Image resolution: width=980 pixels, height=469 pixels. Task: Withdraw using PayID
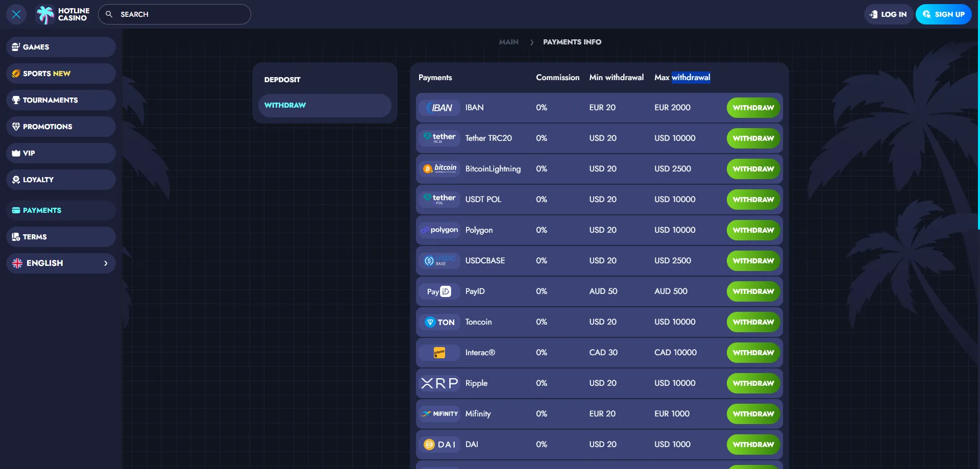[753, 291]
